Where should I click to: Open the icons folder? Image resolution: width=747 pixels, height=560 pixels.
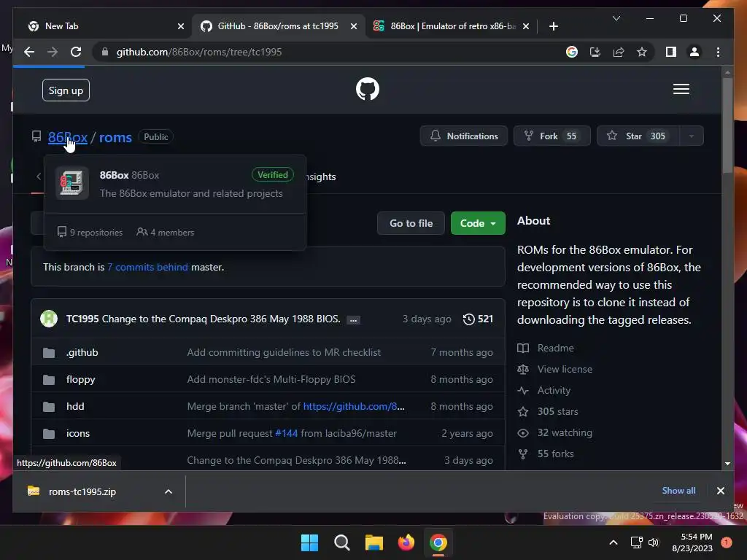pyautogui.click(x=77, y=433)
